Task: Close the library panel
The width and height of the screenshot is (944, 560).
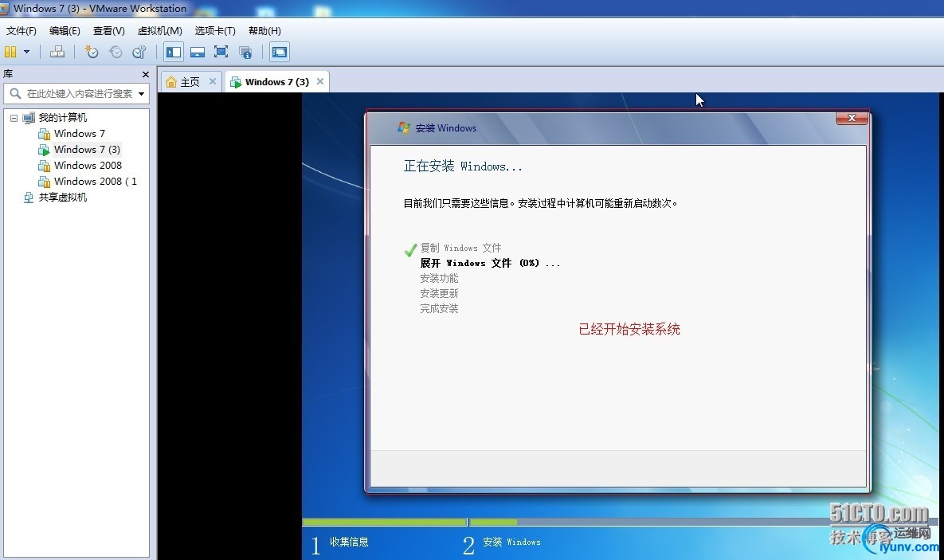Action: click(145, 74)
